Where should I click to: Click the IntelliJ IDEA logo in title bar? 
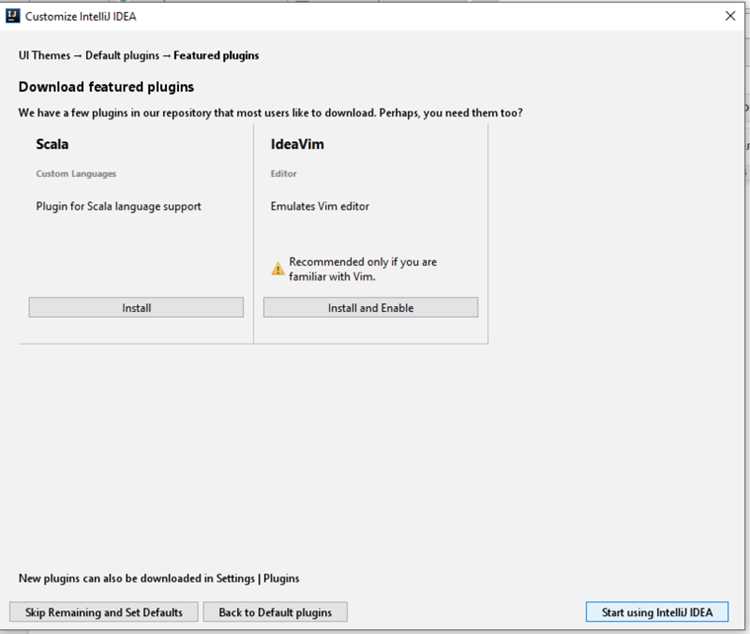pos(12,16)
